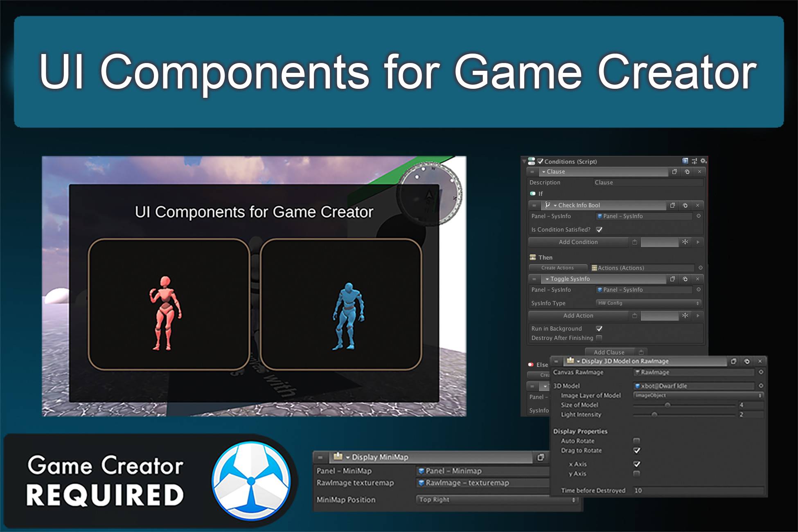Viewport: 798px width, 532px height.
Task: Open object picker for Check Info Bool's Panel - SysInfo
Action: click(x=699, y=216)
